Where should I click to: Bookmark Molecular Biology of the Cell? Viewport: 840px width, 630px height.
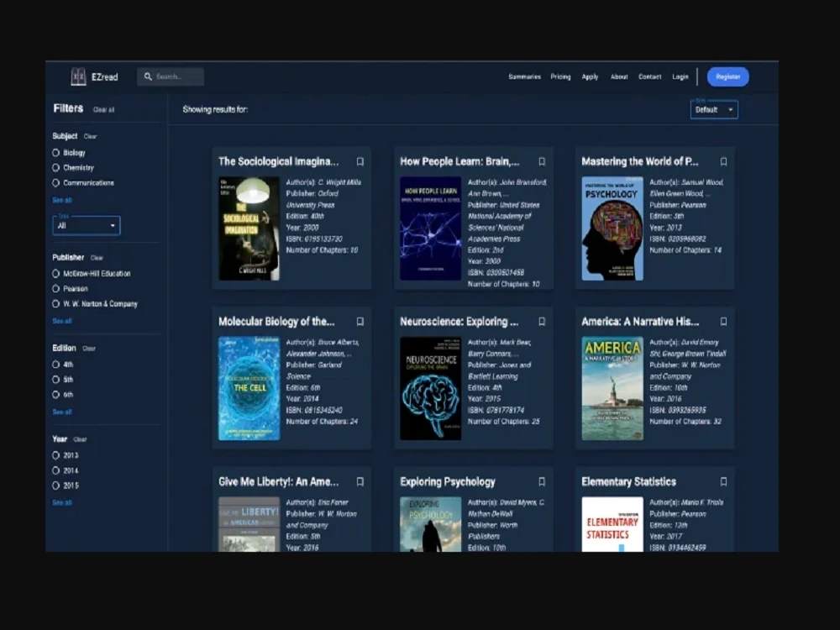click(360, 322)
